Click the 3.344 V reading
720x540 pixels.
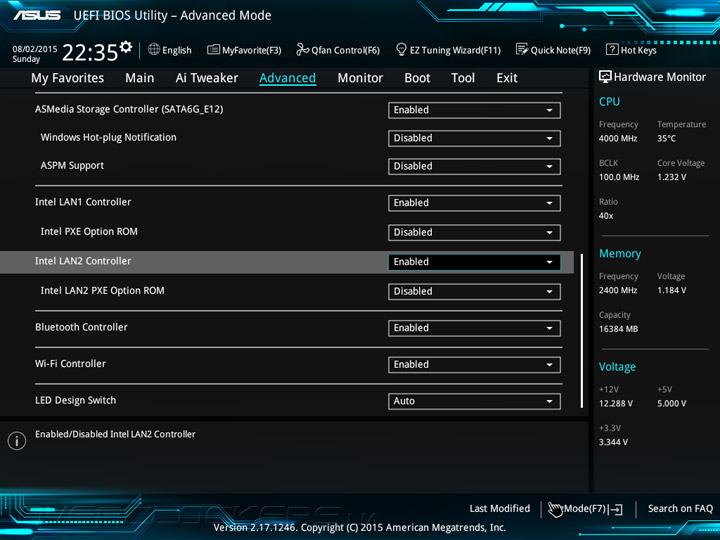pos(613,442)
